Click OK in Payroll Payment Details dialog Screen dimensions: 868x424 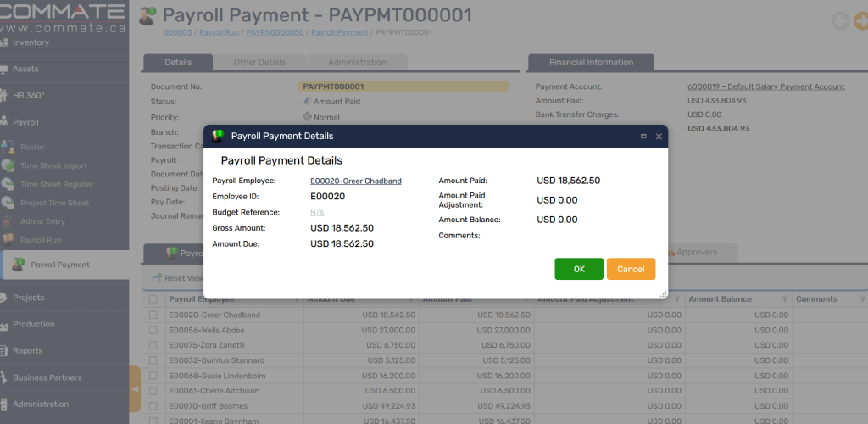pyautogui.click(x=579, y=269)
